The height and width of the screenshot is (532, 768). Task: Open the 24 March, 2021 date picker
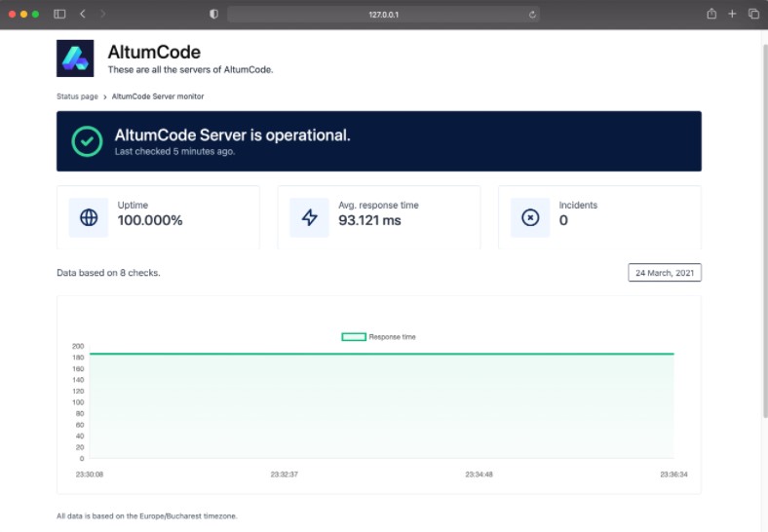(x=665, y=273)
